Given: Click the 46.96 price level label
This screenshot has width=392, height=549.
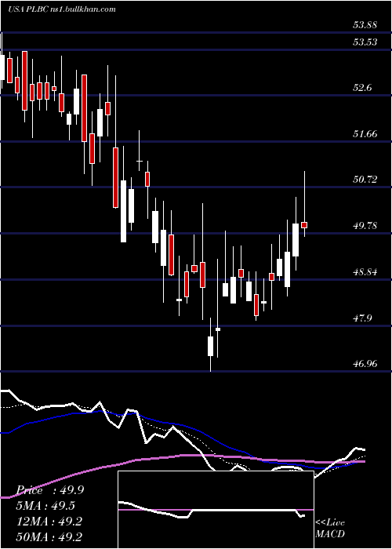Looking at the screenshot, I should (365, 364).
